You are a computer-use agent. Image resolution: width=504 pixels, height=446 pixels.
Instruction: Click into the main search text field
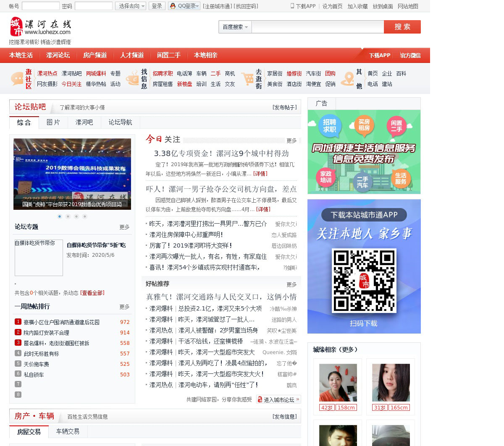pos(318,27)
